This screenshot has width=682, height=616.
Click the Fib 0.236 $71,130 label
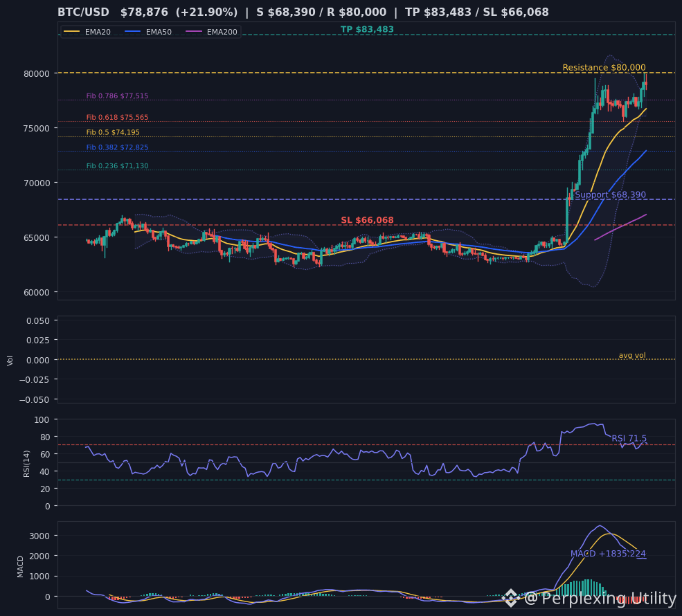click(x=117, y=165)
